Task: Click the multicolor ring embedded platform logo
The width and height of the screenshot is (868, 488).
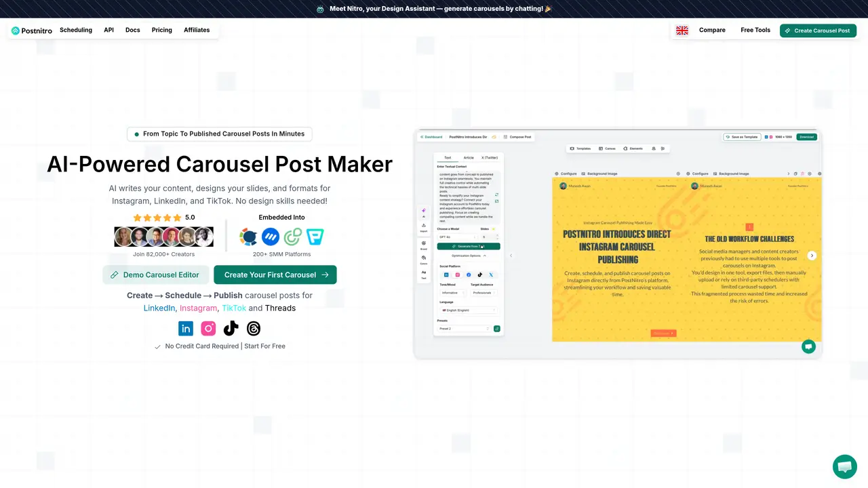Action: point(248,237)
